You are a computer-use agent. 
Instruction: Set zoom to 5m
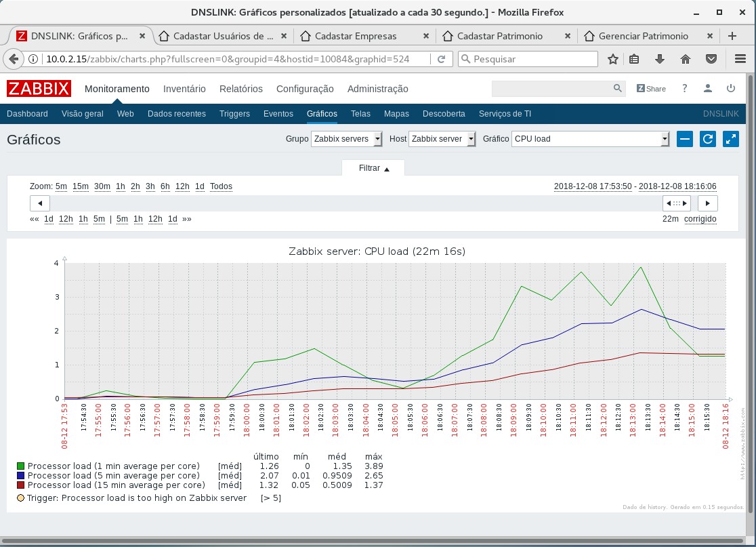click(61, 186)
